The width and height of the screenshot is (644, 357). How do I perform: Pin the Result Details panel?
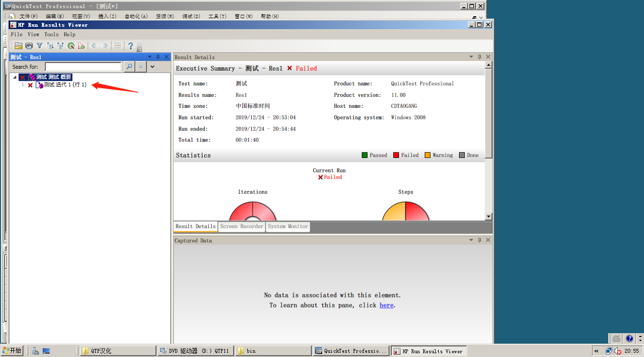click(480, 57)
